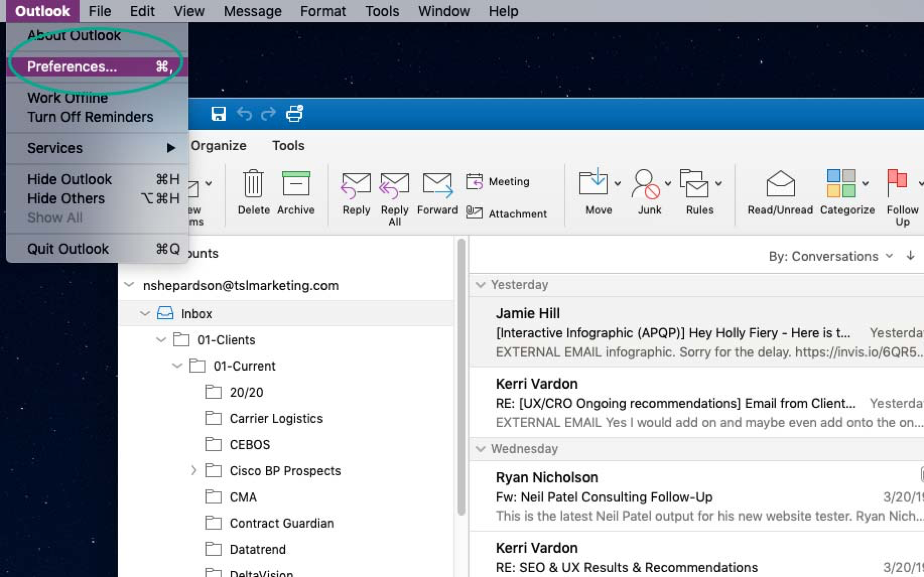
Task: Open the Help menu
Action: coord(503,11)
